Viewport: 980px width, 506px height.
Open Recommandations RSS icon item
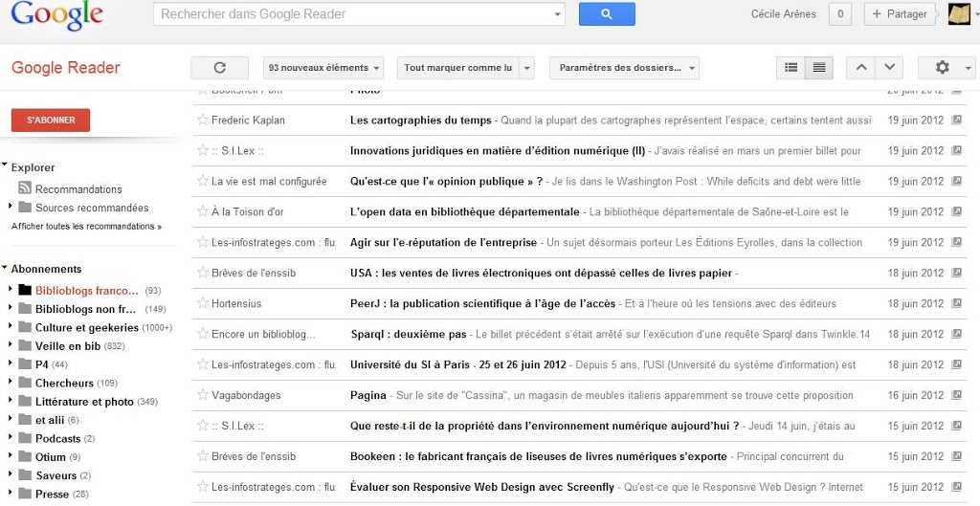click(x=25, y=188)
